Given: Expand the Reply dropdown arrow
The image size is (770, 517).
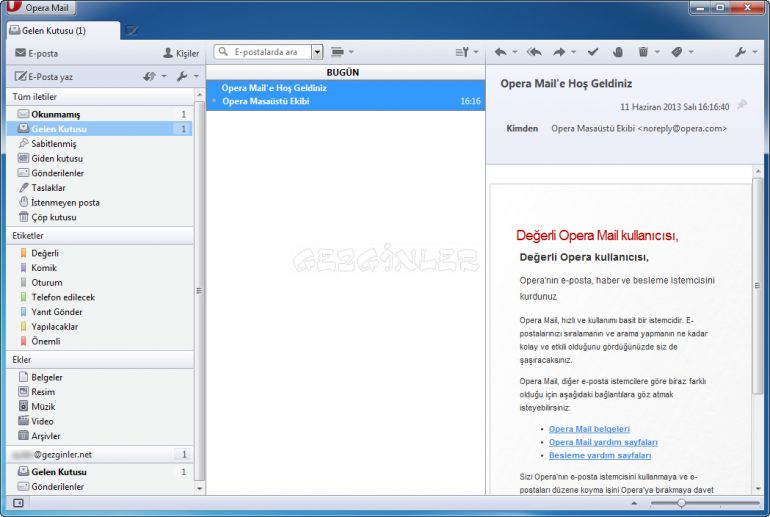Looking at the screenshot, I should (x=515, y=52).
